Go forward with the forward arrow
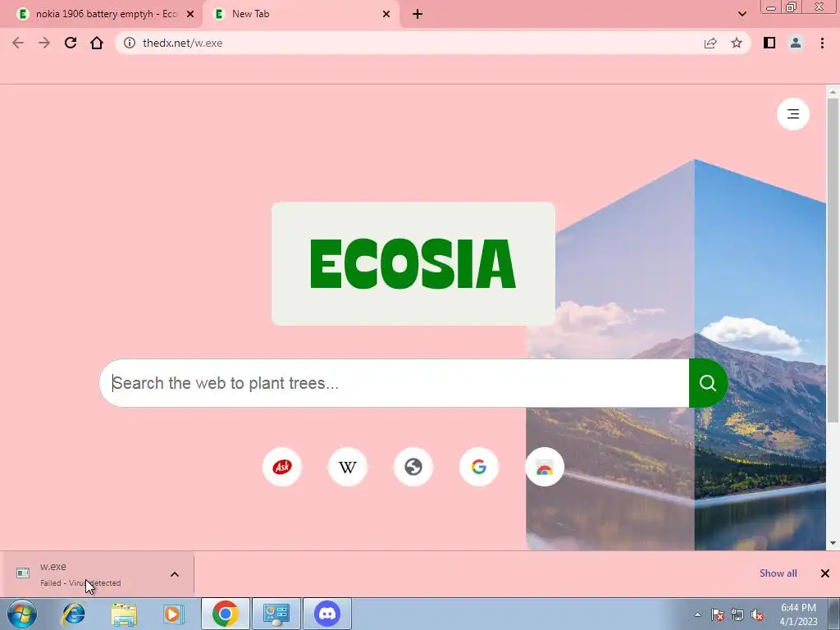Viewport: 840px width, 630px height. coord(44,43)
